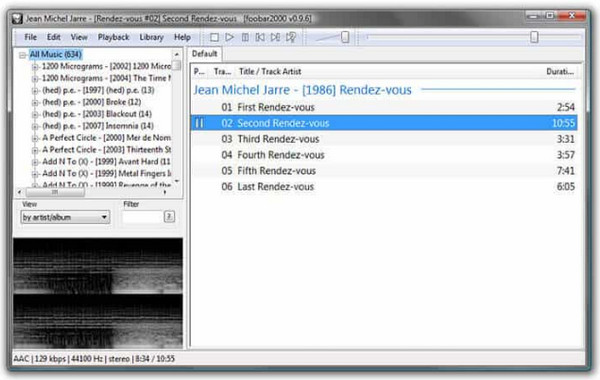Image resolution: width=600 pixels, height=380 pixels.
Task: Click the volume slider handle
Action: [345, 37]
